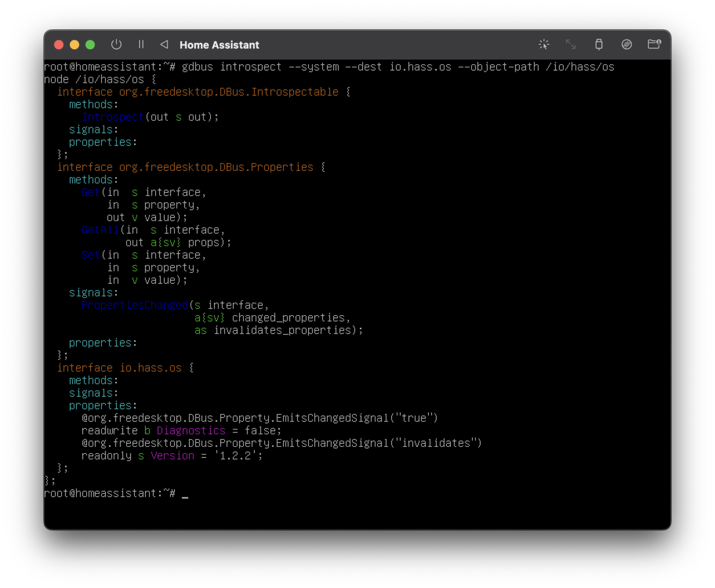This screenshot has width=715, height=588.
Task: Click the Home Assistant window title
Action: click(219, 45)
